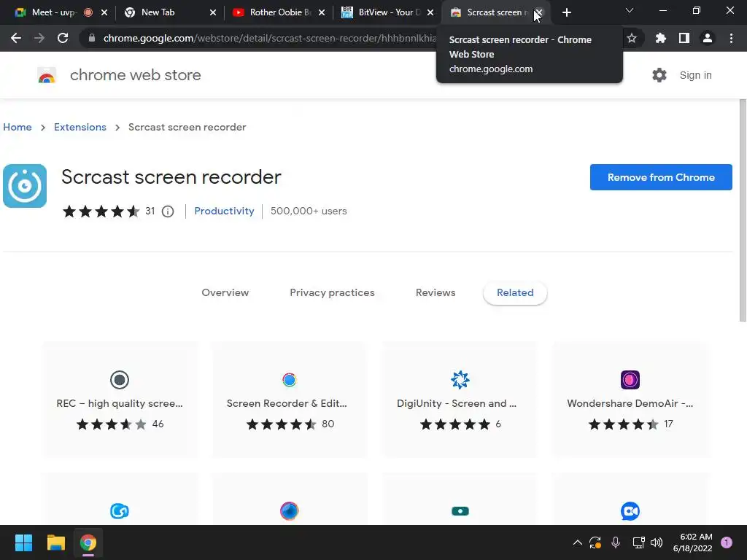
Task: Go back to the previous page
Action: pyautogui.click(x=16, y=38)
